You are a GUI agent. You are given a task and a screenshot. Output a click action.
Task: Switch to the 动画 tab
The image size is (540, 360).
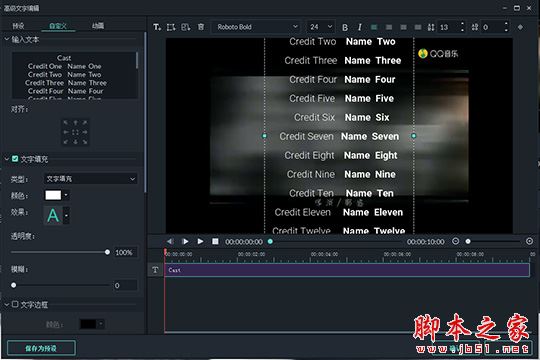(98, 26)
